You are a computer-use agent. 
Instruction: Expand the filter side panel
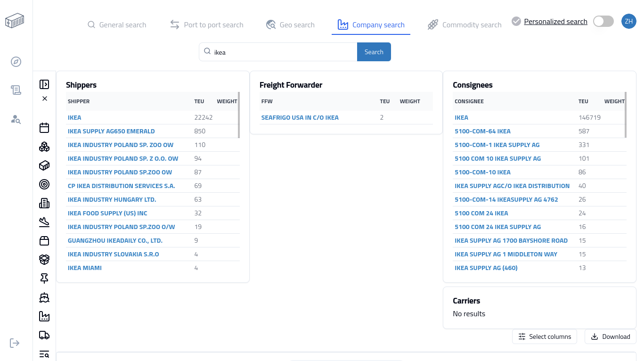click(44, 84)
